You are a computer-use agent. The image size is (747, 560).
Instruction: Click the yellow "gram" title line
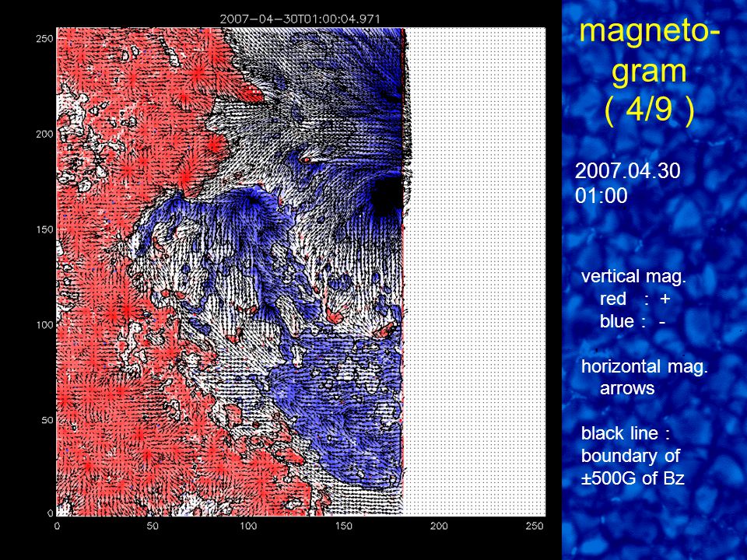[649, 72]
